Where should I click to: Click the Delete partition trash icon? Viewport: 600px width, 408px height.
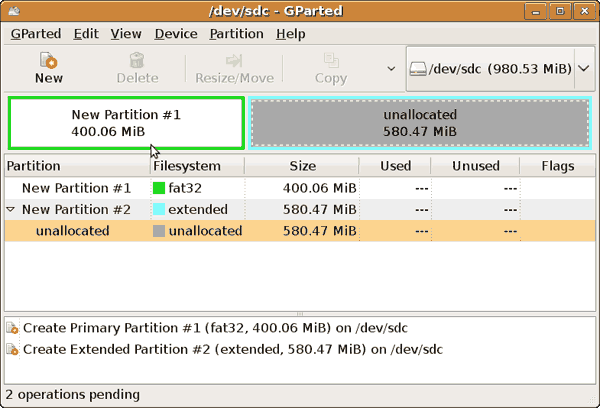137,60
